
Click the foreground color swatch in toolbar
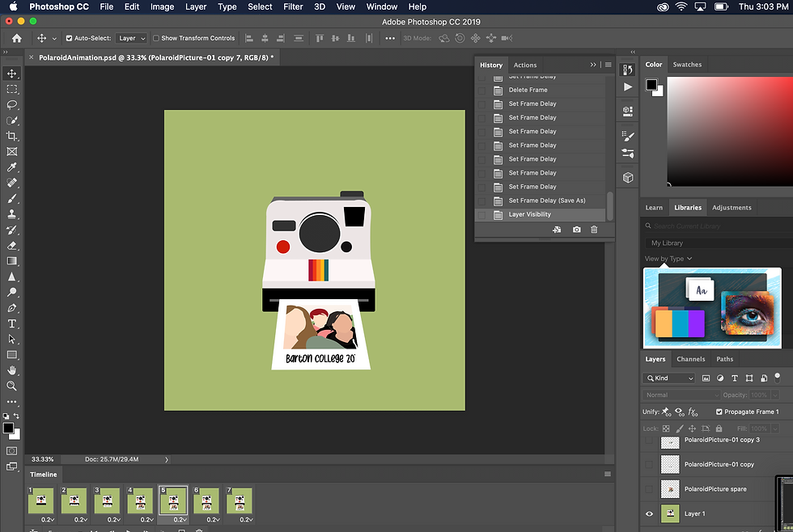point(8,429)
